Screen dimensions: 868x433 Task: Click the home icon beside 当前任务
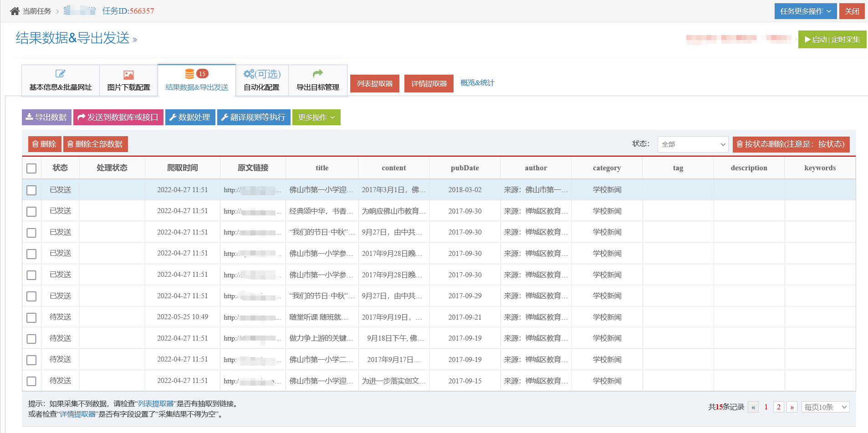[15, 11]
